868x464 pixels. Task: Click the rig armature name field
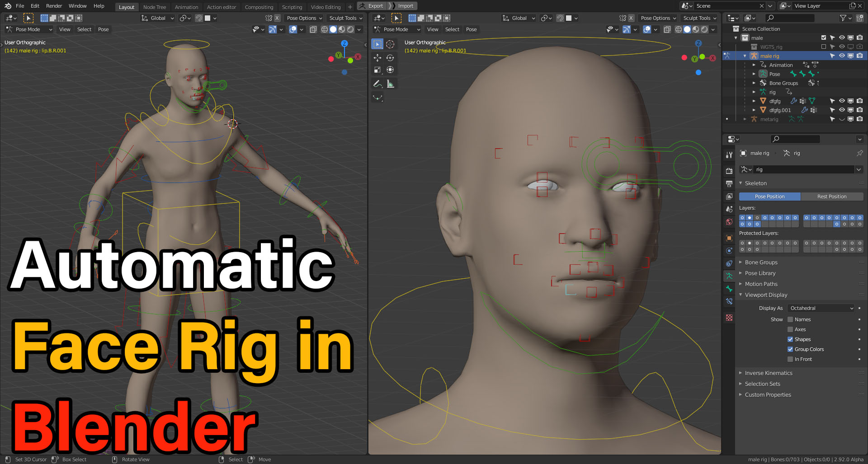click(804, 169)
